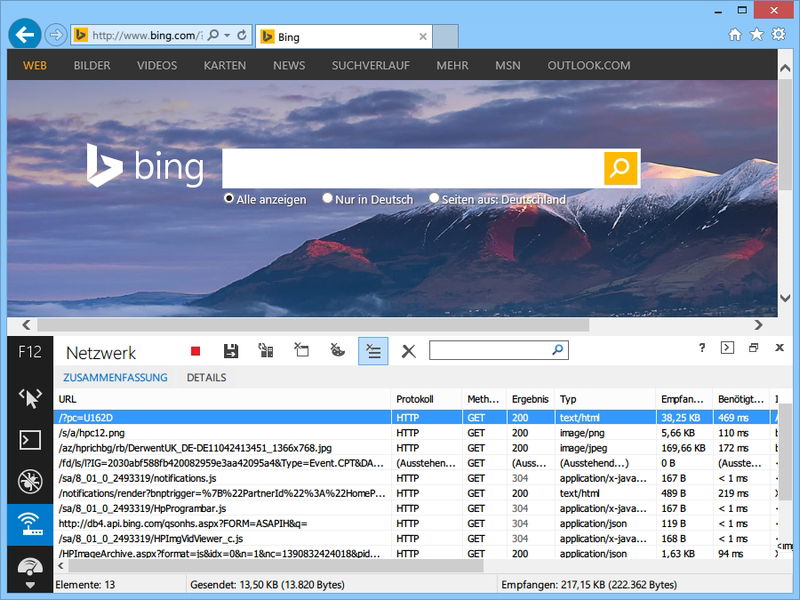
Task: Open the F12 help question mark
Action: click(702, 347)
